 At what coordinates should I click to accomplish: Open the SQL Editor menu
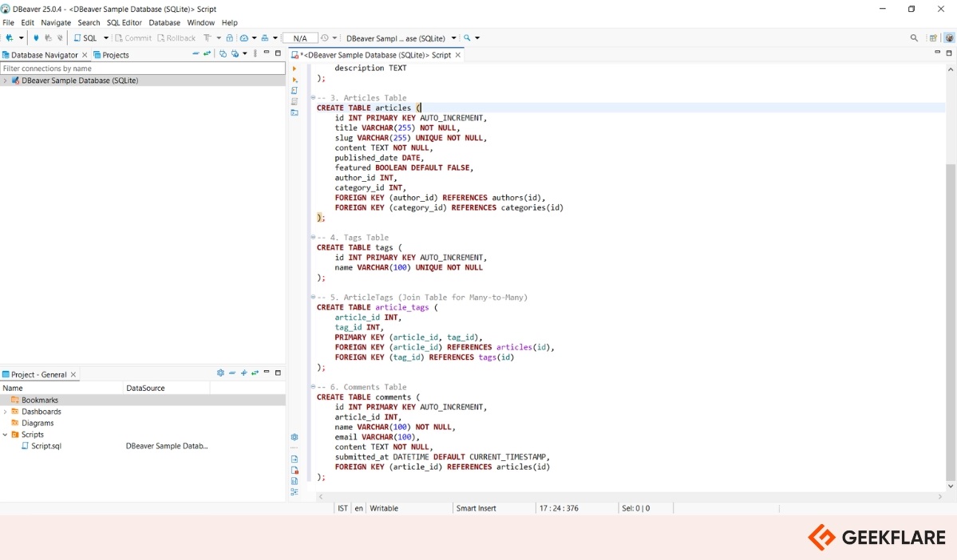pos(124,22)
